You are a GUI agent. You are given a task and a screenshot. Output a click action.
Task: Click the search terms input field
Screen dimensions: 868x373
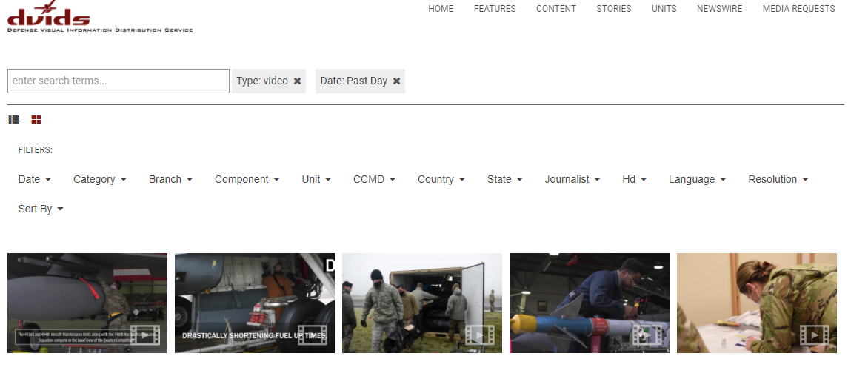click(118, 81)
